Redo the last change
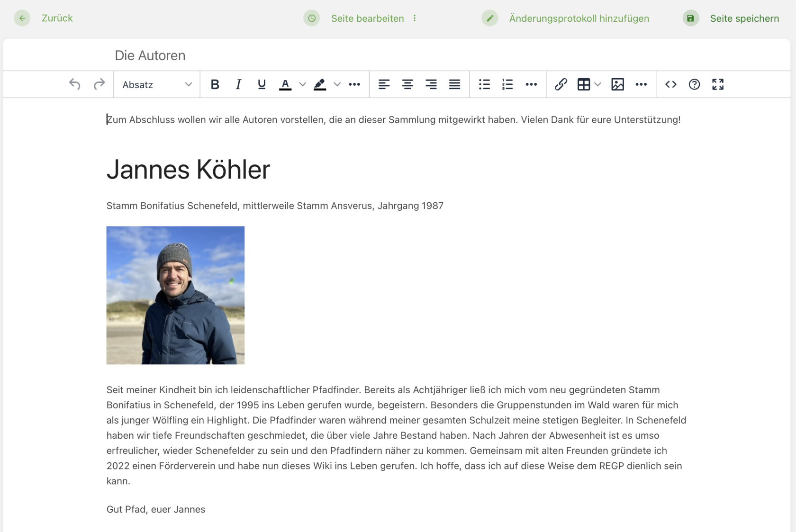The width and height of the screenshot is (796, 532). 100,84
